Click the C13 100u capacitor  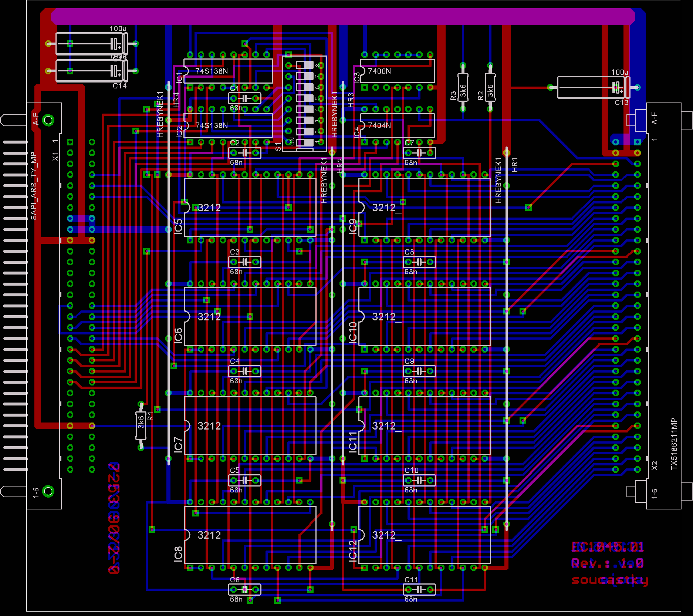(x=593, y=87)
